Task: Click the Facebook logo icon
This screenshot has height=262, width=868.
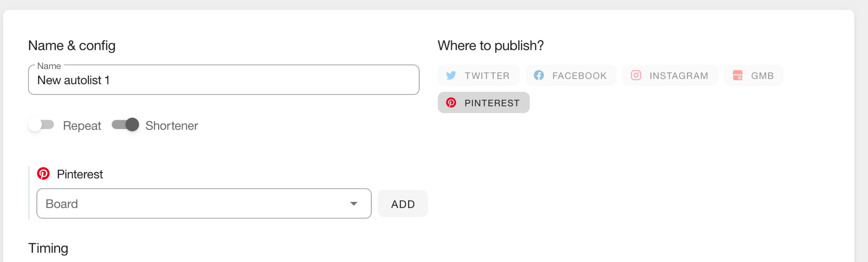Action: point(539,75)
